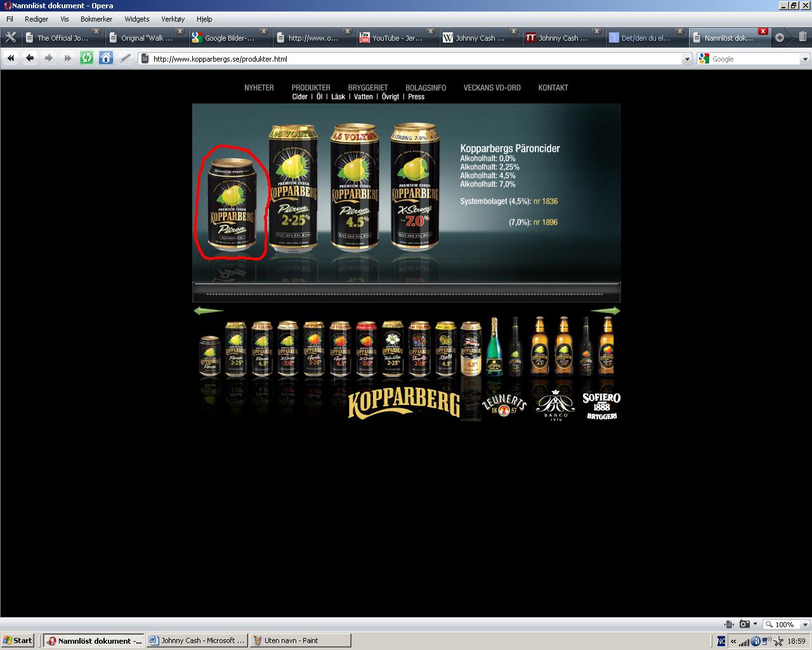Screen dimensions: 812x650
Task: Open the KONTAKT page link
Action: click(553, 88)
